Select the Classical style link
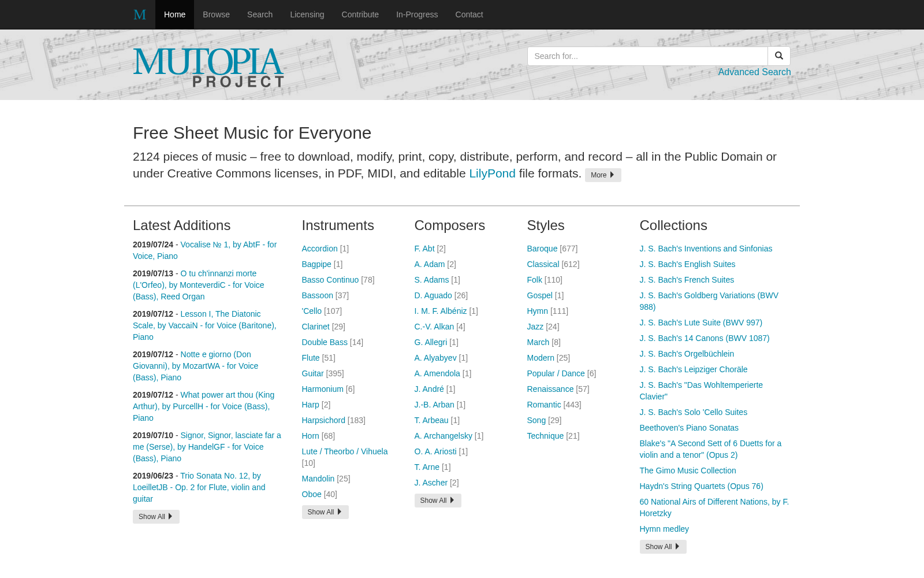Screen dimensions: 924x578 543,264
